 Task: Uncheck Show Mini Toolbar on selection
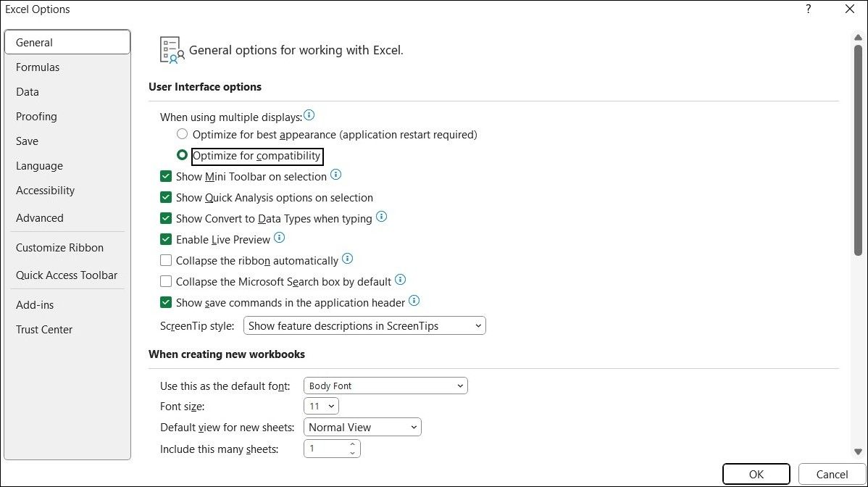pos(166,176)
